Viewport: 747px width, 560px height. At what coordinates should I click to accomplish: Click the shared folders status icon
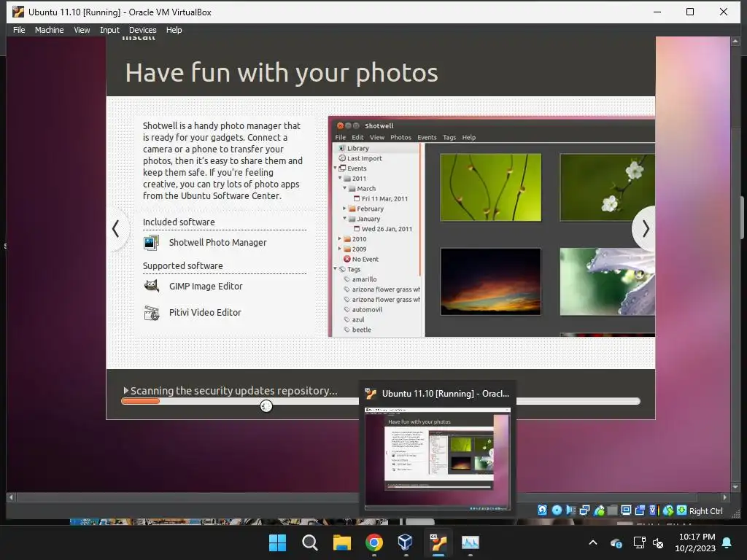(613, 510)
